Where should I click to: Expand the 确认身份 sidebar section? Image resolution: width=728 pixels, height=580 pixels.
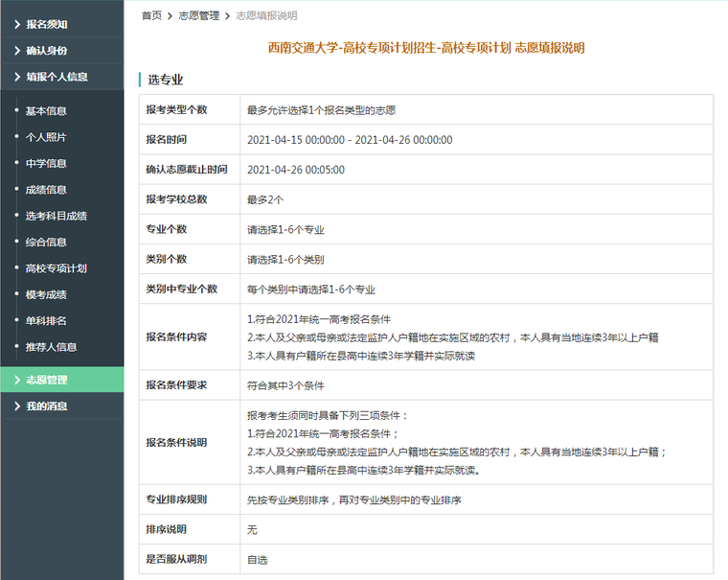coord(61,51)
